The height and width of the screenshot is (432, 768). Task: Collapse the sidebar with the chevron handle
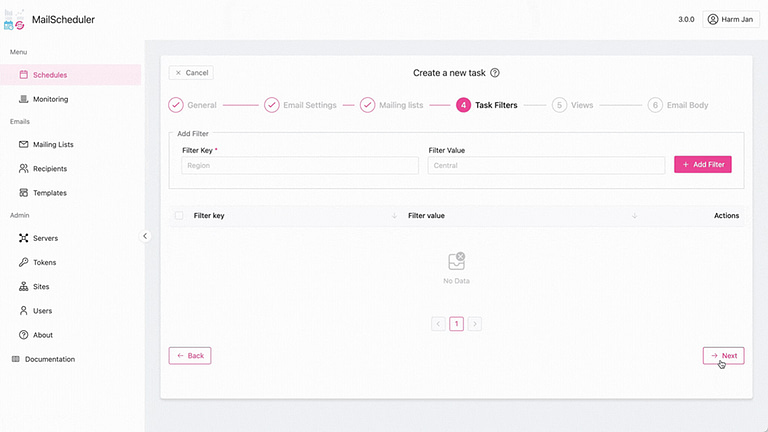(x=145, y=236)
